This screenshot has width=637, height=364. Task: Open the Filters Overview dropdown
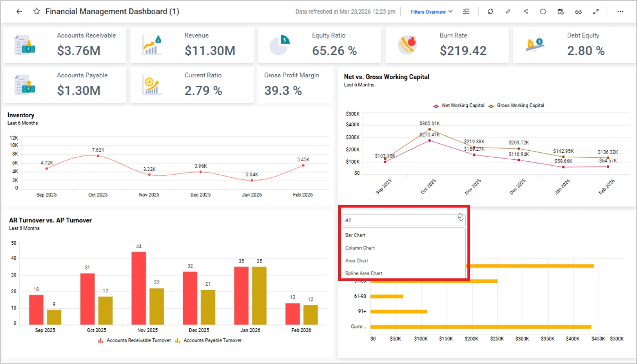[431, 12]
